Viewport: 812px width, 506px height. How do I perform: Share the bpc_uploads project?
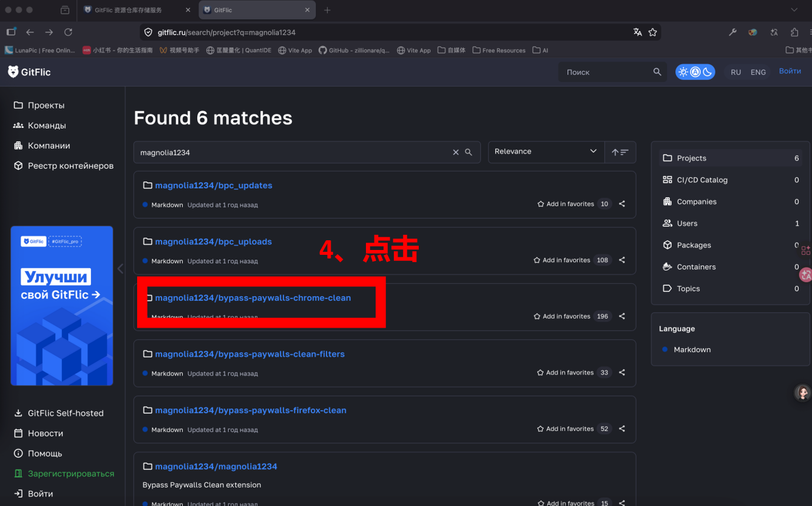click(622, 260)
